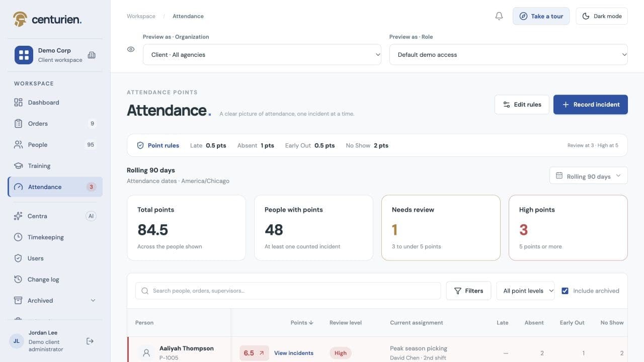Screen dimensions: 644x362
Task: Open the Filters button
Action: point(468,291)
